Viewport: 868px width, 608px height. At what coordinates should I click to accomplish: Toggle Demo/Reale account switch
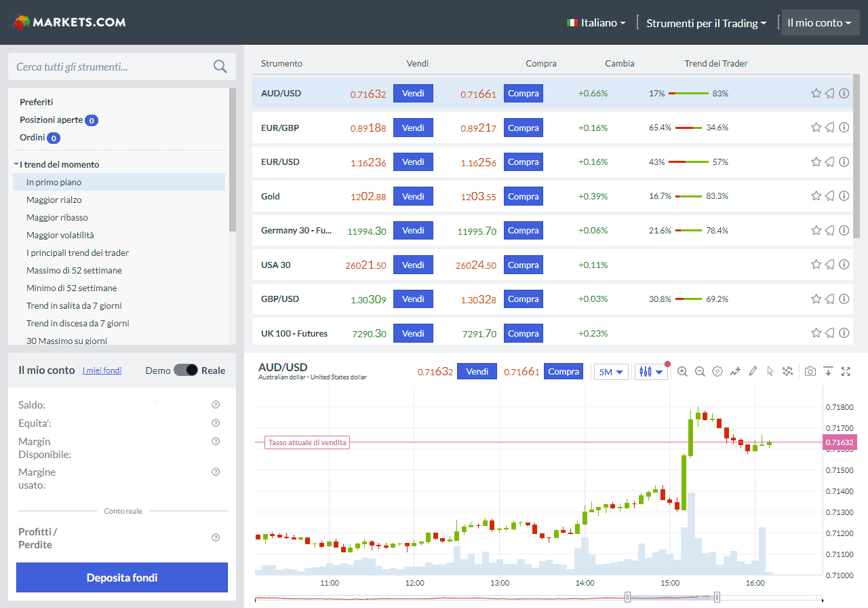point(185,370)
